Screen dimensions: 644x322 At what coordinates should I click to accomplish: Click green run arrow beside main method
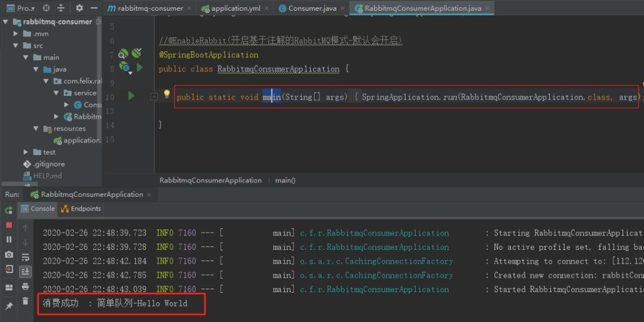coord(131,95)
